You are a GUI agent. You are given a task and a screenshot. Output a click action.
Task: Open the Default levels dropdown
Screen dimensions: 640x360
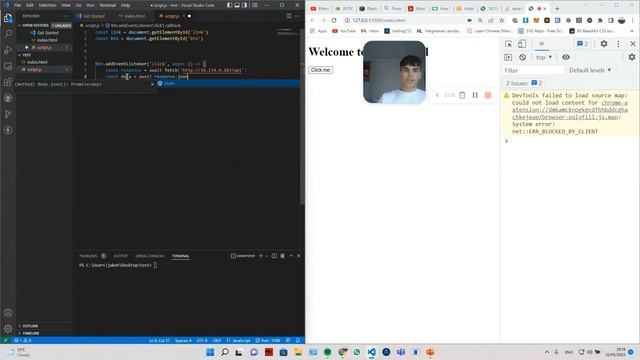tap(590, 70)
